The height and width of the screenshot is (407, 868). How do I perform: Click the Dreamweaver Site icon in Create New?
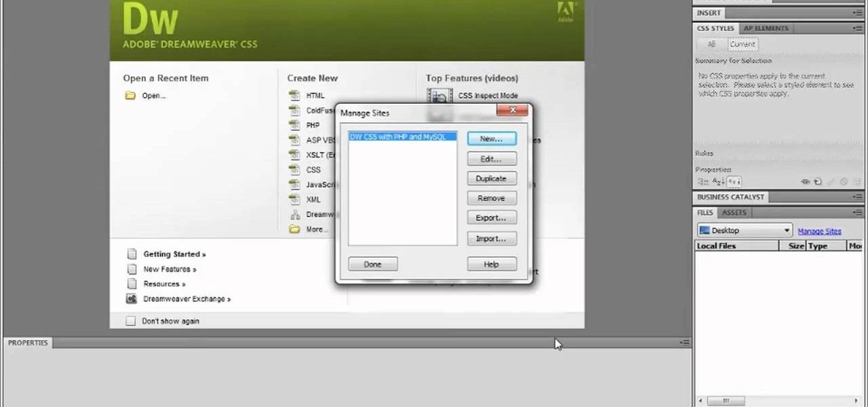[x=294, y=214]
